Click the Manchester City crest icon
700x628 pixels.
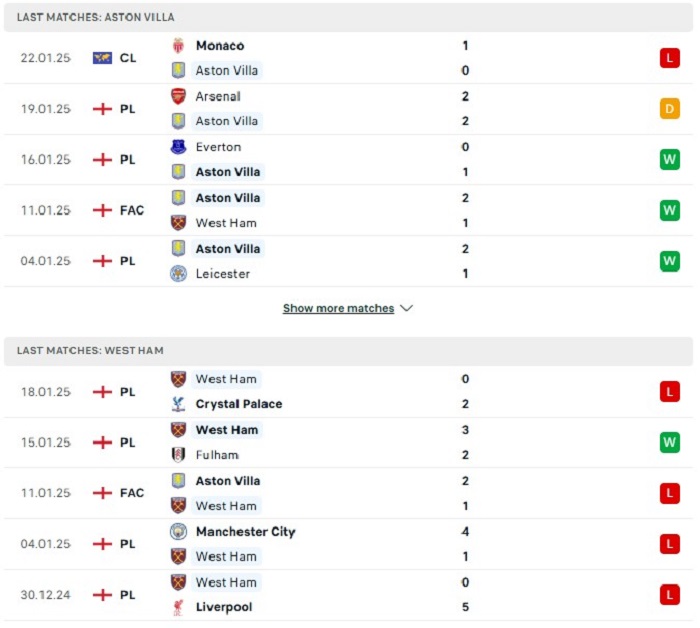click(178, 532)
